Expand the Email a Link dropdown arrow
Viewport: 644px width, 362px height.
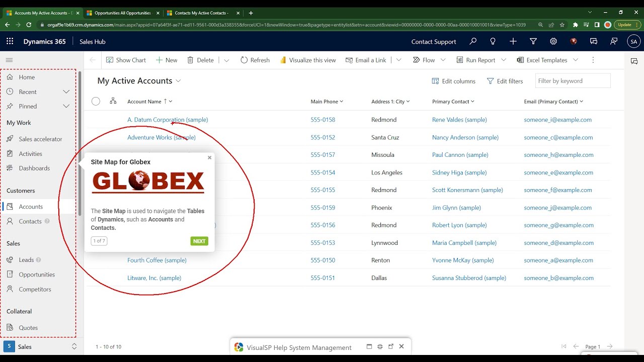coord(398,60)
